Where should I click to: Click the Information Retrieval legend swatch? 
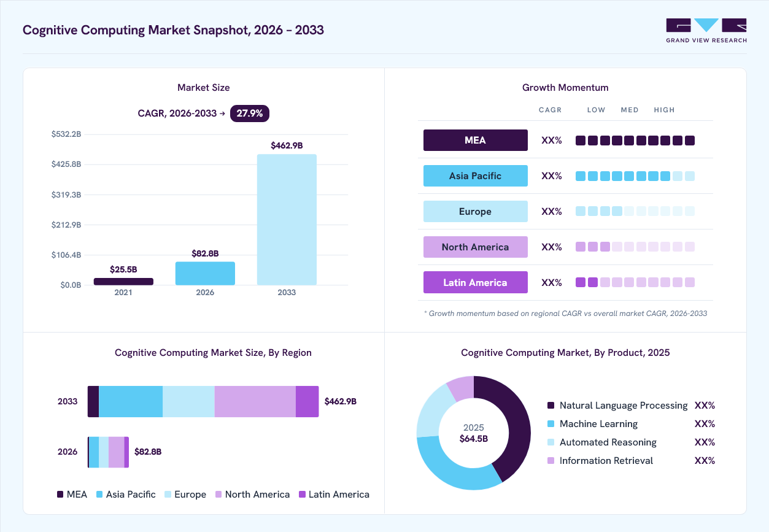click(551, 461)
